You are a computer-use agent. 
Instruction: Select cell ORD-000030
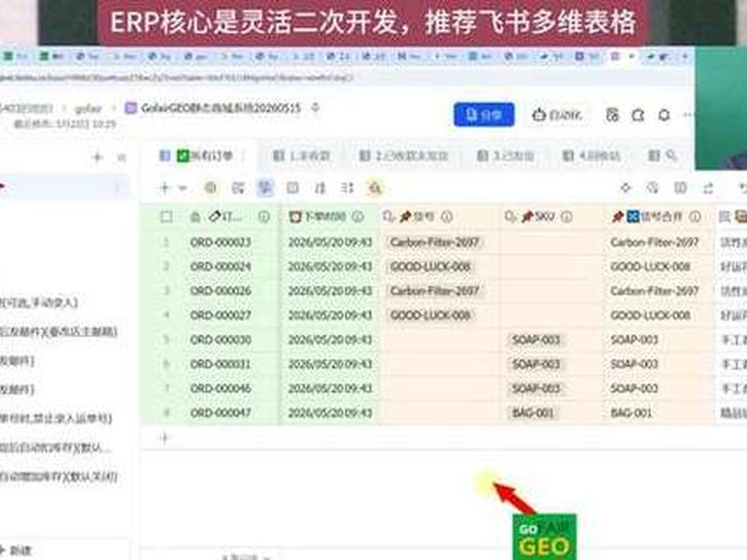(220, 340)
